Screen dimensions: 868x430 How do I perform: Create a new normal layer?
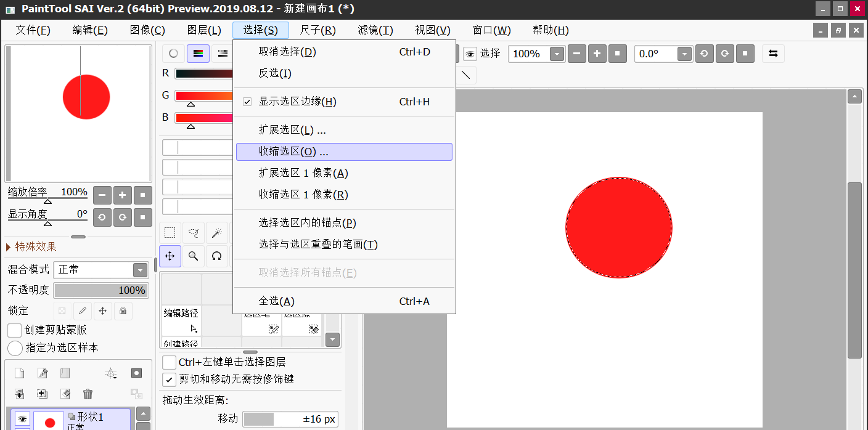click(x=19, y=373)
